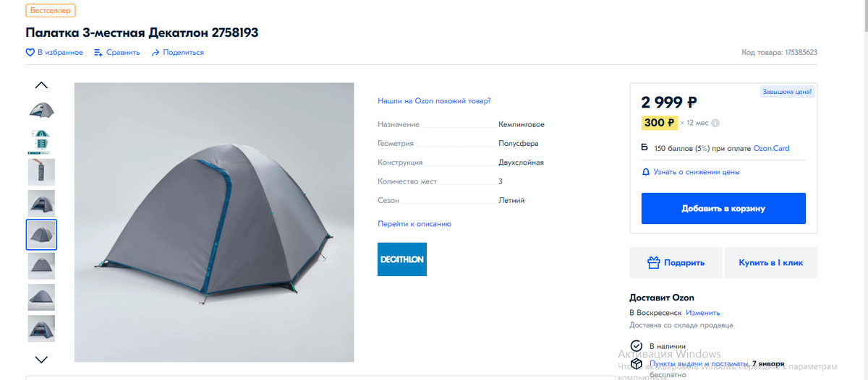Open Перейти к описанию link
This screenshot has width=868, height=380.
(414, 224)
